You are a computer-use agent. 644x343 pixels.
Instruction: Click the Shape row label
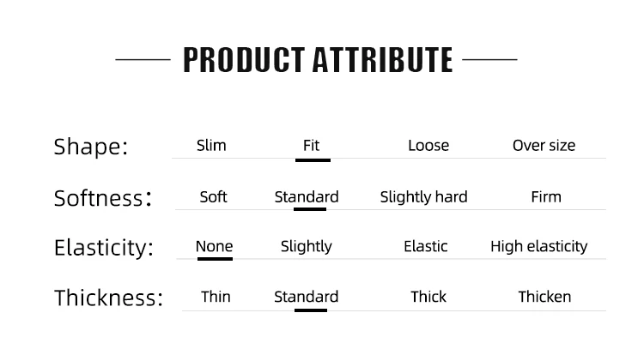pos(91,147)
